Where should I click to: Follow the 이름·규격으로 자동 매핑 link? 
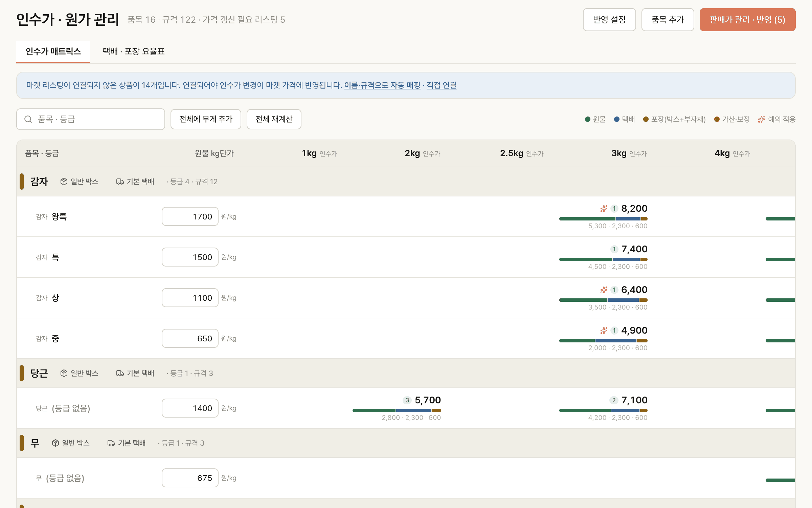point(382,85)
